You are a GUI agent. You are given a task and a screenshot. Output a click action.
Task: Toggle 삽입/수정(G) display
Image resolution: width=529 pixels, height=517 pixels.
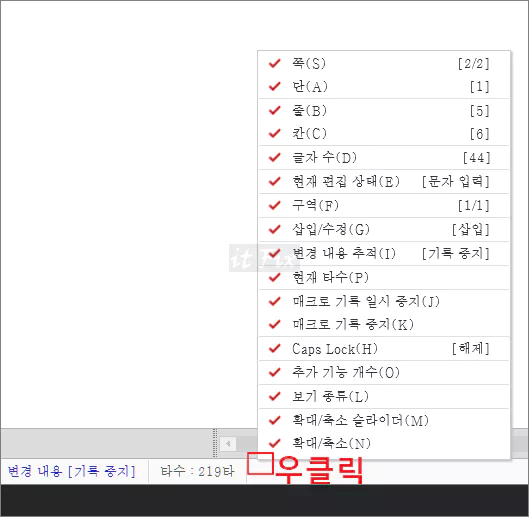(x=384, y=229)
